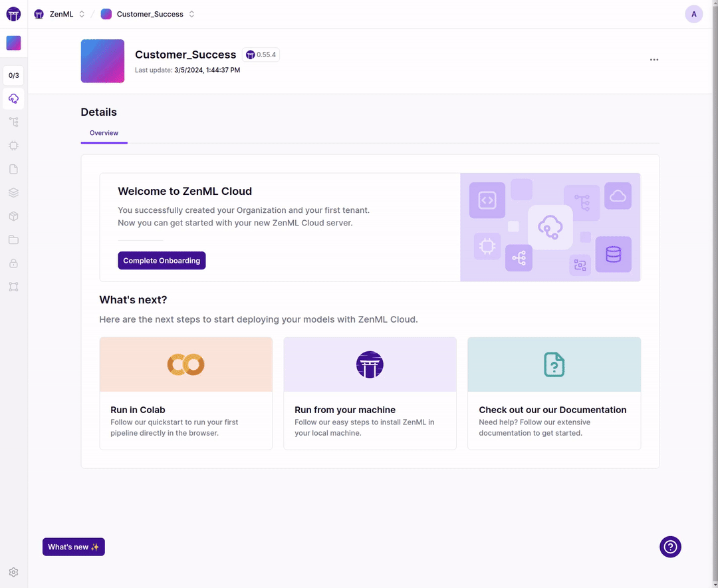Click the What's new button
Screen dimensions: 718x588
(x=74, y=547)
